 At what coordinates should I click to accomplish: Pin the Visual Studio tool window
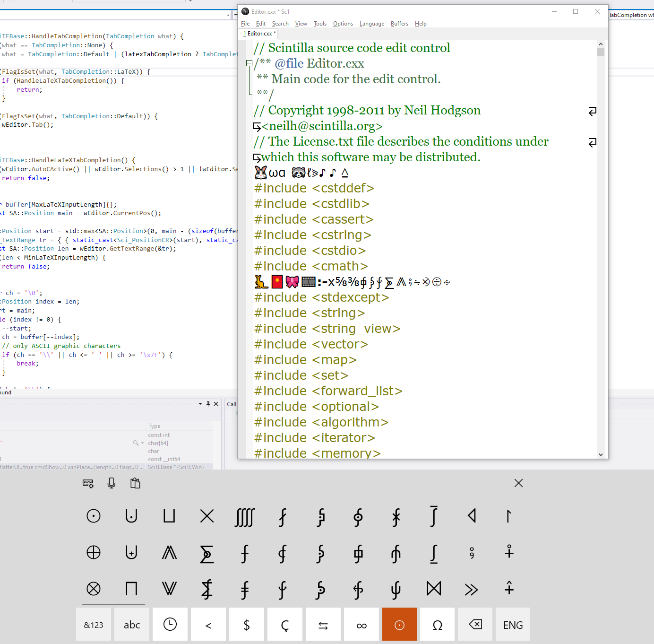[x=208, y=404]
